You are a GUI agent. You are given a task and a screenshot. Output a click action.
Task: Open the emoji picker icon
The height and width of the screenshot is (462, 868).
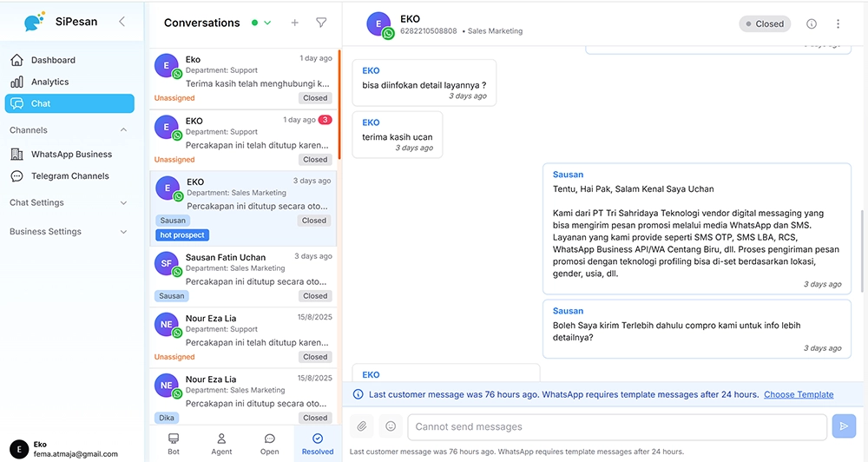pos(391,426)
